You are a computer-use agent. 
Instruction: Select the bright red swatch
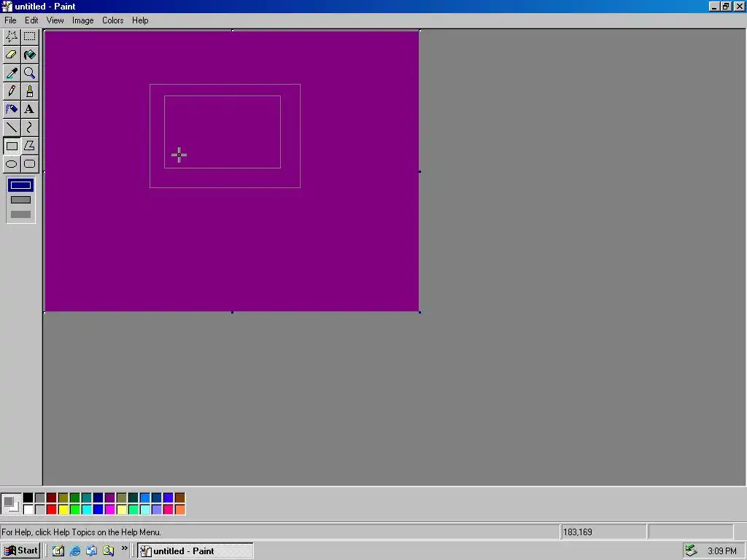(x=52, y=510)
